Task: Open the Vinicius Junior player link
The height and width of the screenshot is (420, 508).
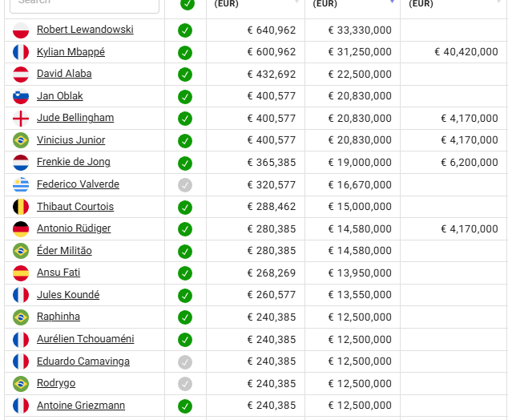Action: (71, 140)
